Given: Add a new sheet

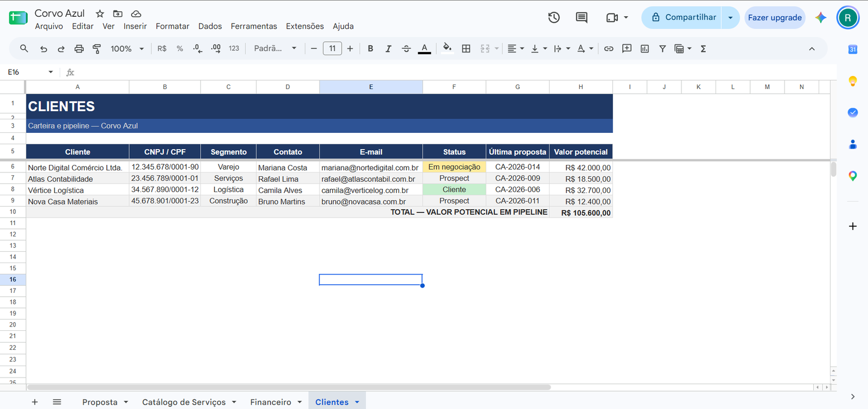Looking at the screenshot, I should [35, 402].
